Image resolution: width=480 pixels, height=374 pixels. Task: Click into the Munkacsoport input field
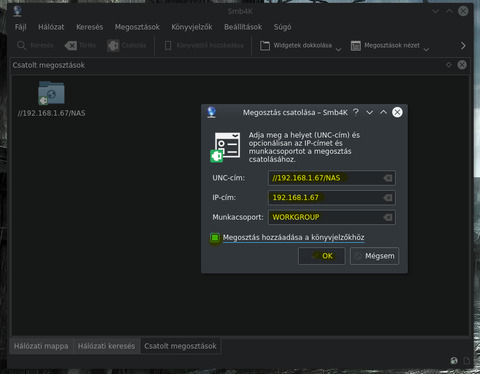pyautogui.click(x=332, y=217)
